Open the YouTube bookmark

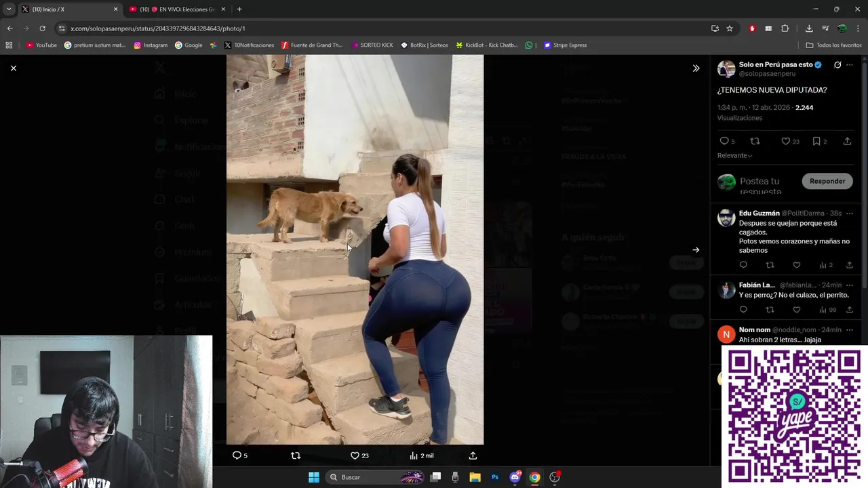41,45
